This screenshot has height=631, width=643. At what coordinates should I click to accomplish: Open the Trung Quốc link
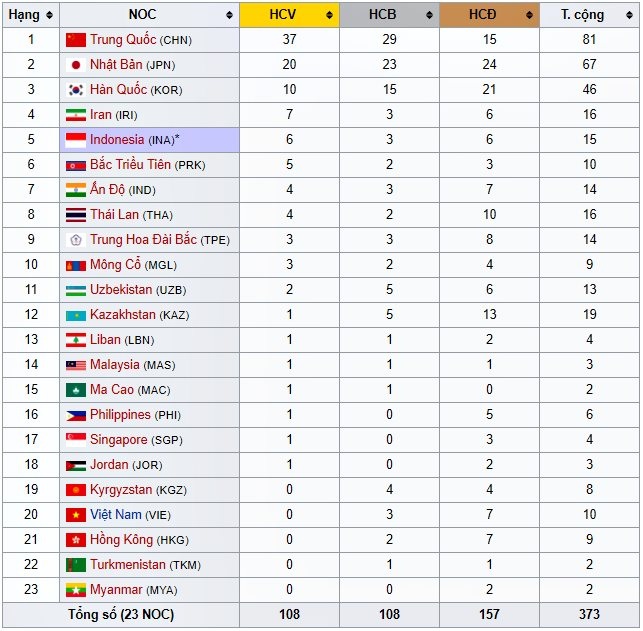point(123,40)
